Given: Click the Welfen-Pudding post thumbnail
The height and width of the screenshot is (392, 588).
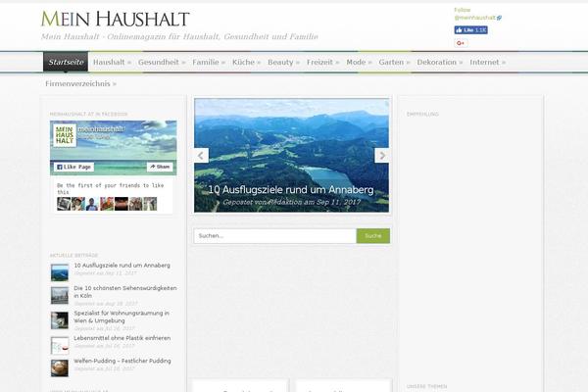Looking at the screenshot, I should pyautogui.click(x=60, y=368).
